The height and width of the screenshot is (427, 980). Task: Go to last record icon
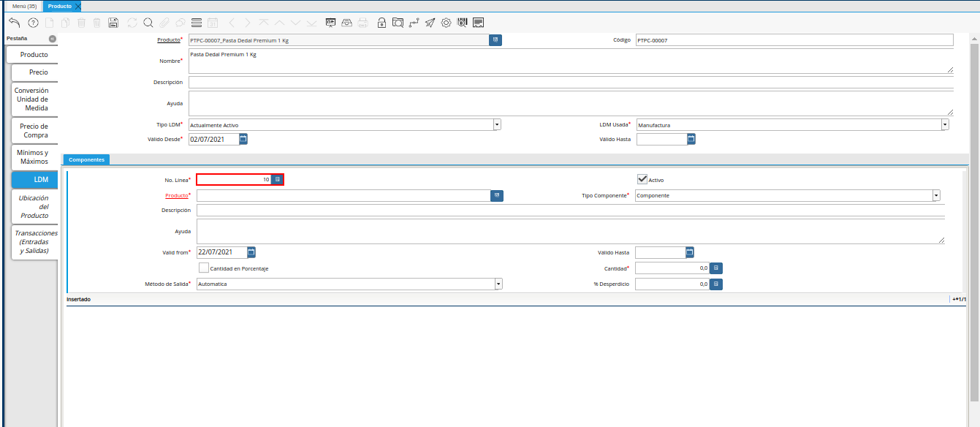(312, 23)
